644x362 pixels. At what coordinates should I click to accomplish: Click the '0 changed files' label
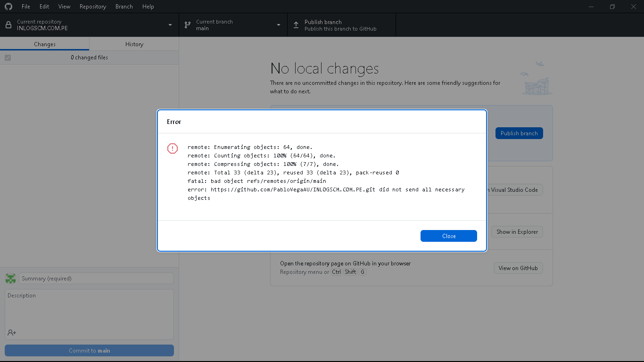[90, 58]
